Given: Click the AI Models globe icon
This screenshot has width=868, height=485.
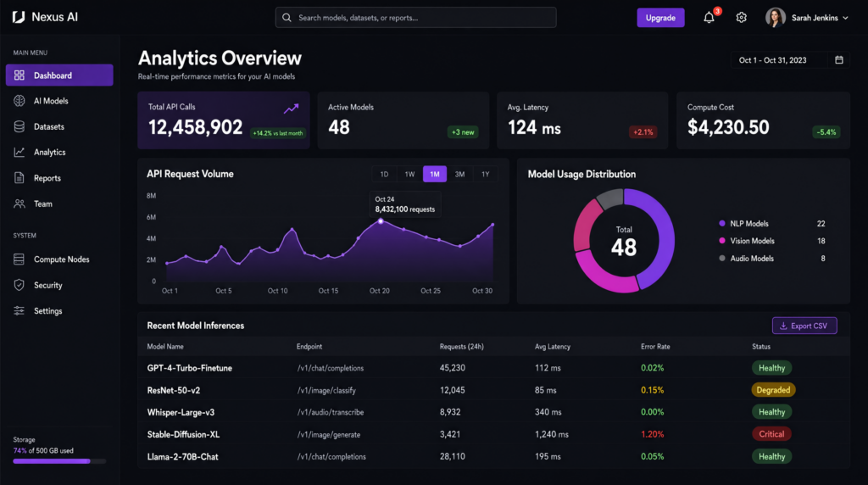Looking at the screenshot, I should point(19,101).
